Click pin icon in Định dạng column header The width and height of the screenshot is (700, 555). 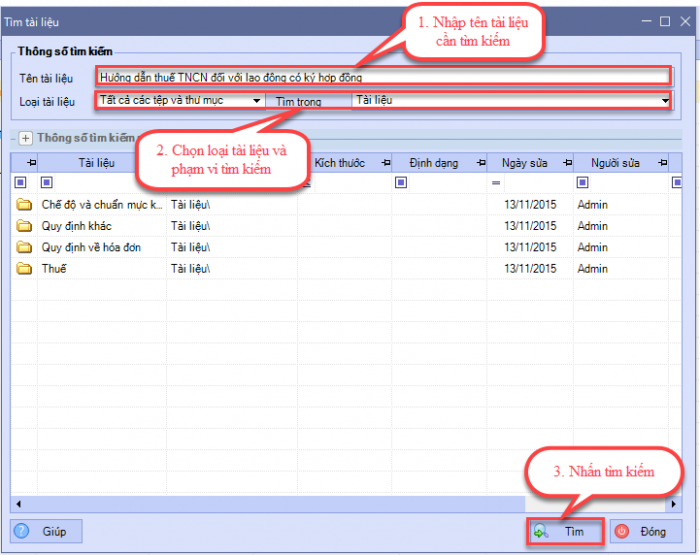[x=399, y=163]
